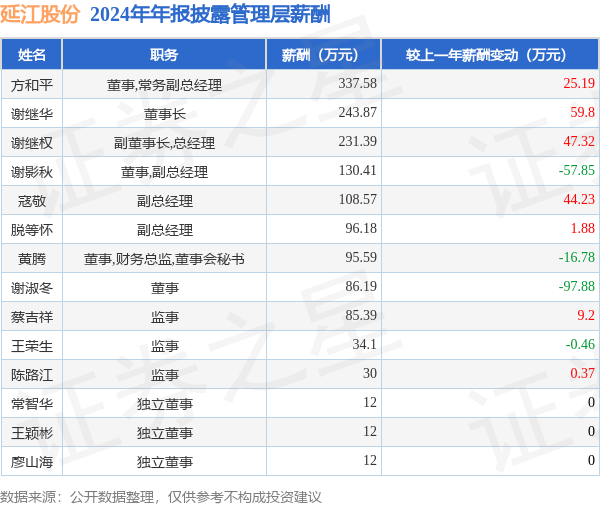Click salary 12 in 王颖彬's row
The image size is (600, 506).
point(370,431)
